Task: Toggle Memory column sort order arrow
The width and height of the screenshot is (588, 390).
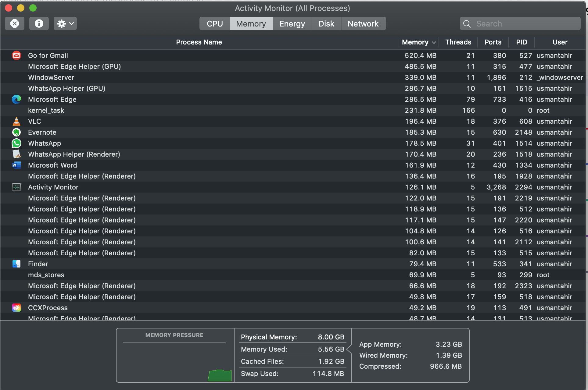Action: [x=434, y=42]
